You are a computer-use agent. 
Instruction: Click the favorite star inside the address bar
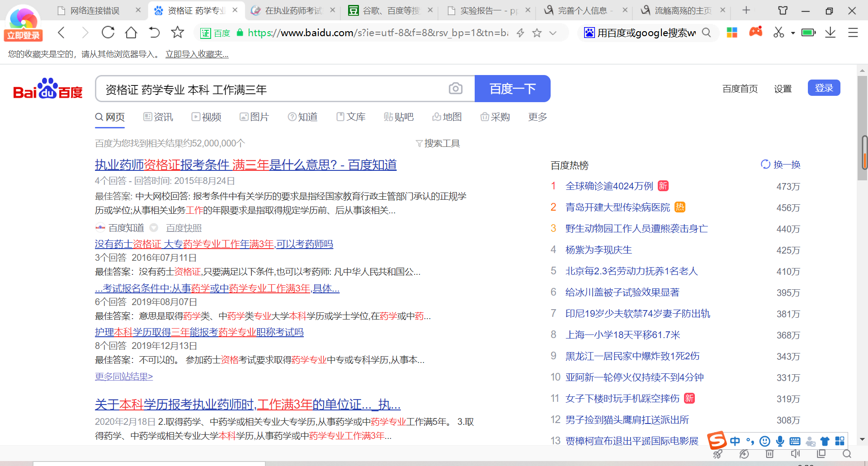537,33
